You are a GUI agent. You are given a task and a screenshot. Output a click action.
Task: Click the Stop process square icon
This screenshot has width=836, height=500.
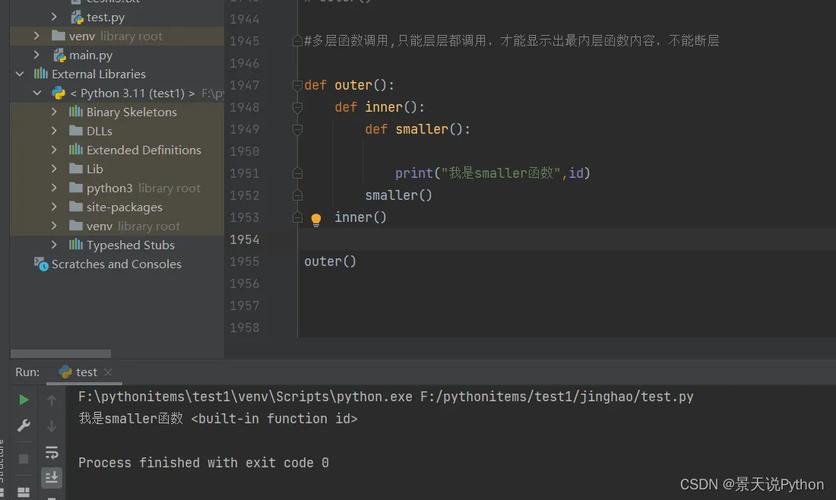[x=23, y=458]
